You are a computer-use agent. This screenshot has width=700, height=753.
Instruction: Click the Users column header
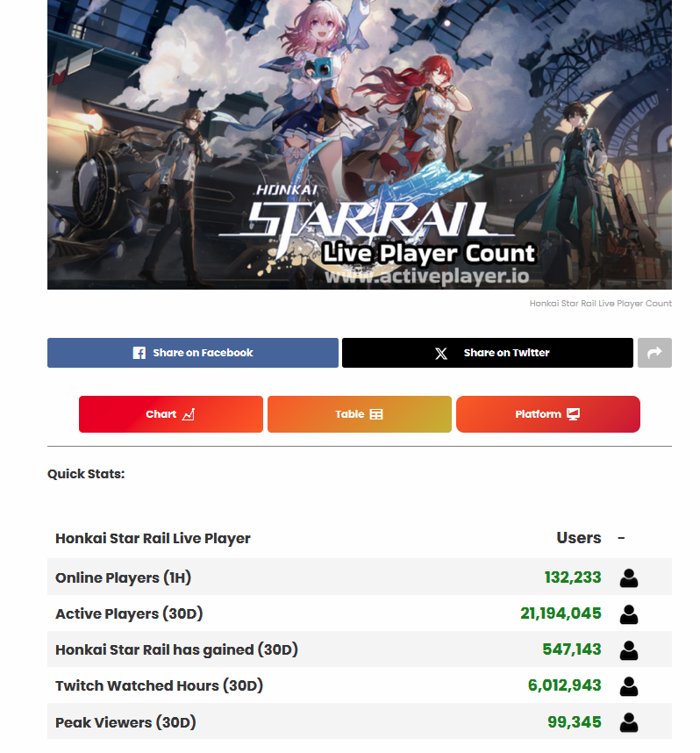click(579, 538)
